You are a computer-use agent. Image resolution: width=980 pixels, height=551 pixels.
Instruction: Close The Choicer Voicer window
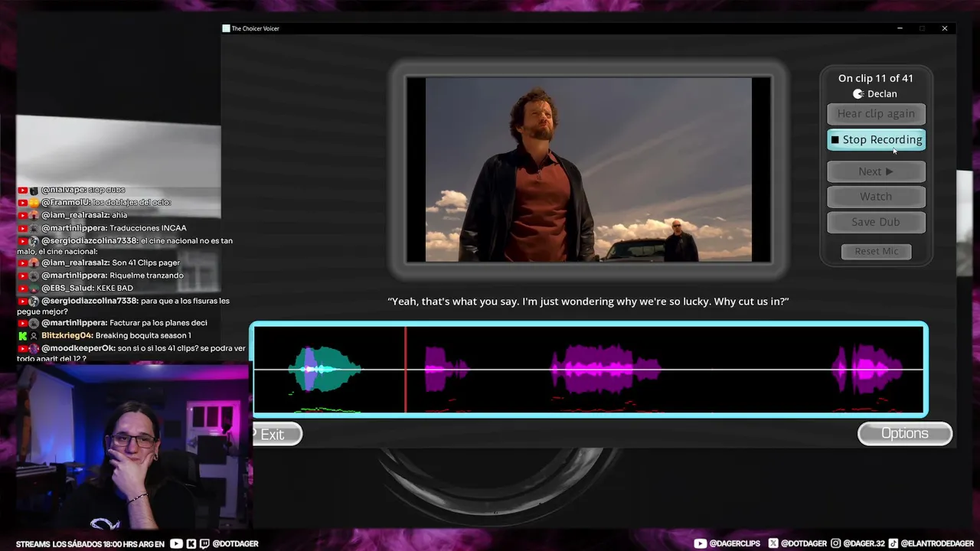pos(945,28)
